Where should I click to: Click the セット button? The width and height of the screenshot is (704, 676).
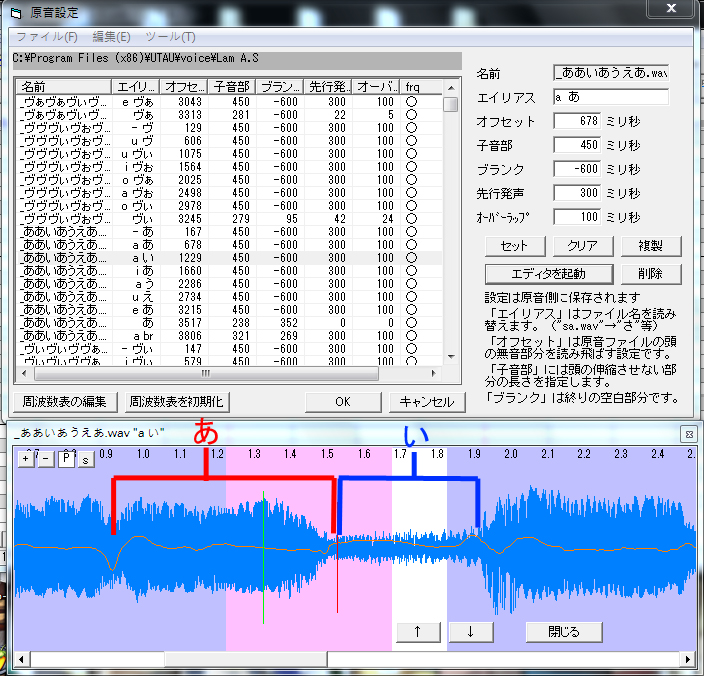pyautogui.click(x=515, y=246)
